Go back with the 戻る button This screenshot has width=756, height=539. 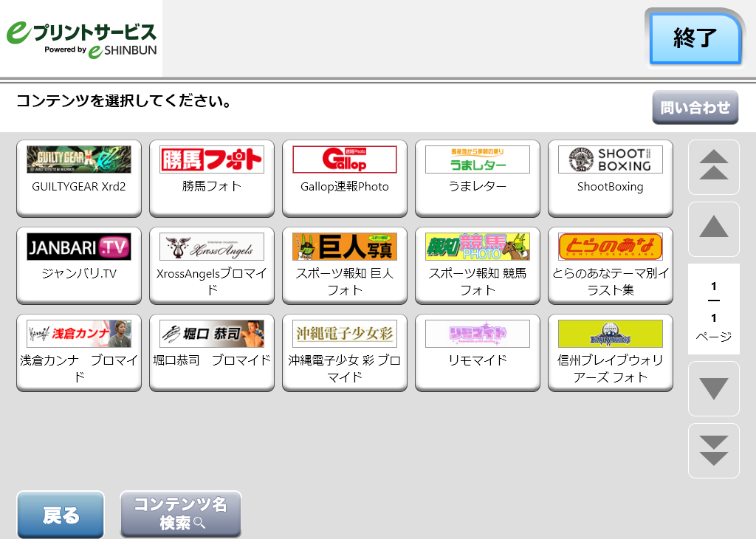61,515
